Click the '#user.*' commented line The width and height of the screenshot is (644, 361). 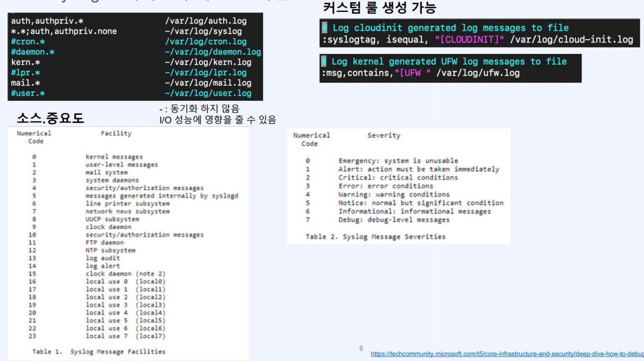pos(28,93)
